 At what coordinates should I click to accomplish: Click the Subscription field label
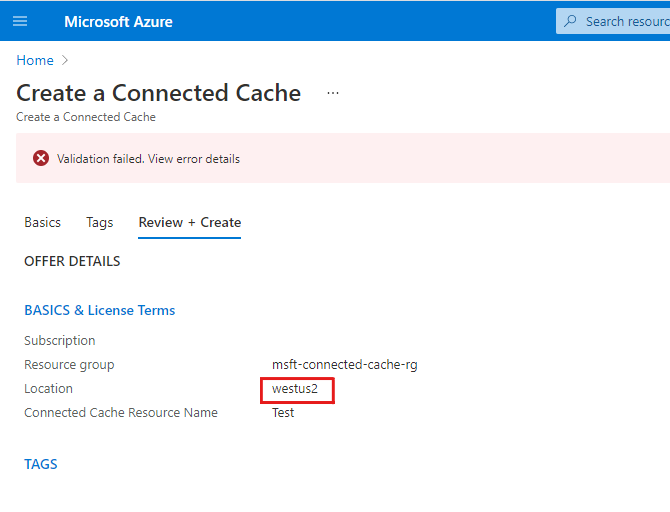pyautogui.click(x=60, y=341)
